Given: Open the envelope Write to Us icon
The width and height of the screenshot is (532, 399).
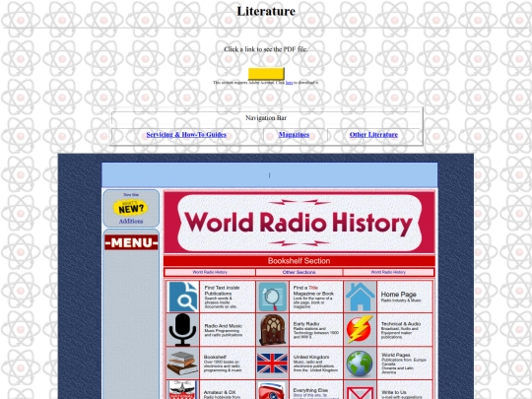Looking at the screenshot, I should pos(360,392).
